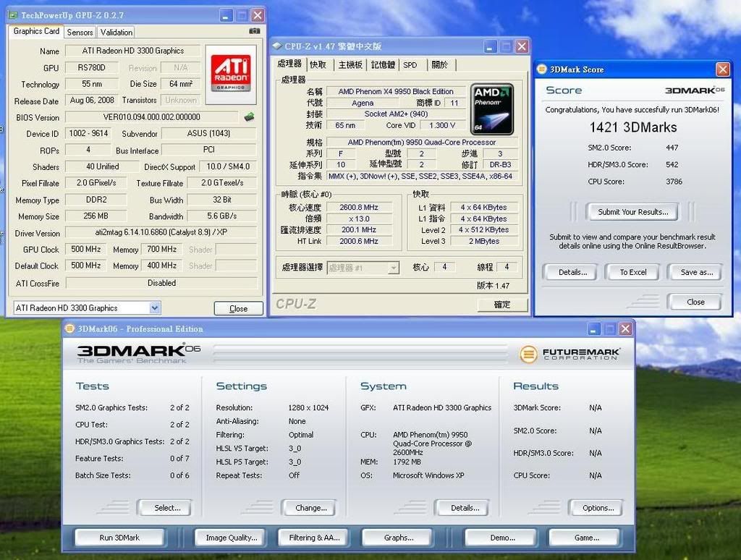Click the 確定 button in CPU-Z

502,305
